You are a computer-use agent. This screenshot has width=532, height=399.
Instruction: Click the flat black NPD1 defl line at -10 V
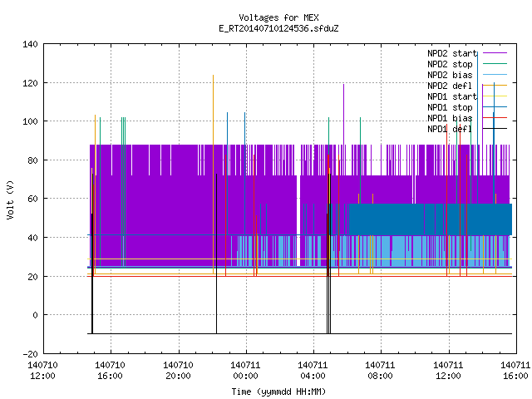click(x=299, y=334)
